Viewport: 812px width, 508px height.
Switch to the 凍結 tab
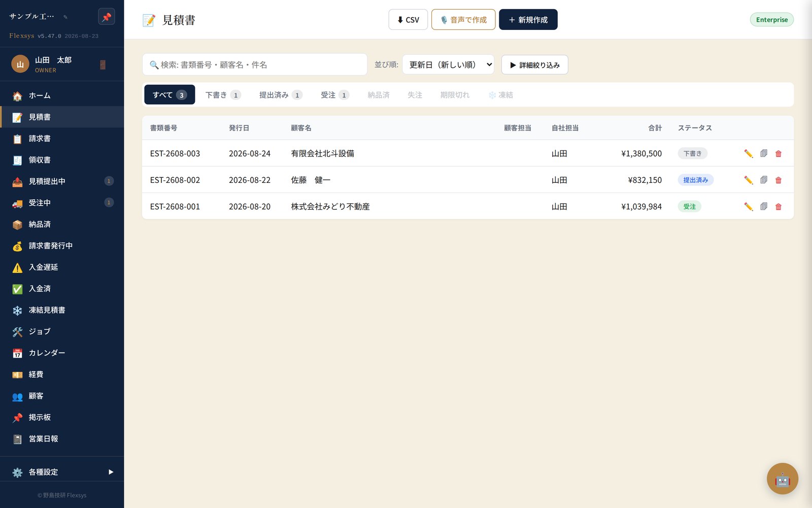point(500,95)
